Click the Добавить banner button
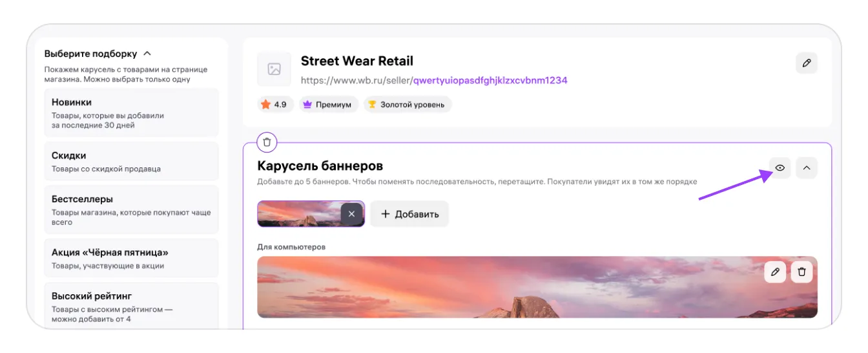The width and height of the screenshot is (868, 353). tap(409, 214)
